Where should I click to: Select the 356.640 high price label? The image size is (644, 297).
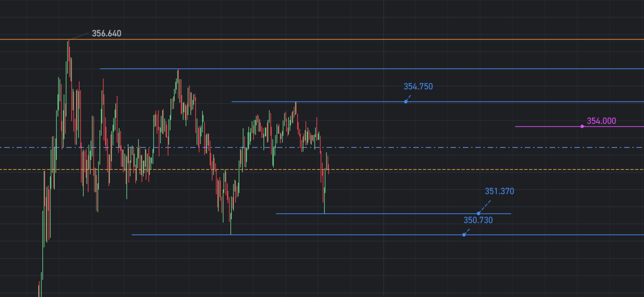[x=106, y=33]
